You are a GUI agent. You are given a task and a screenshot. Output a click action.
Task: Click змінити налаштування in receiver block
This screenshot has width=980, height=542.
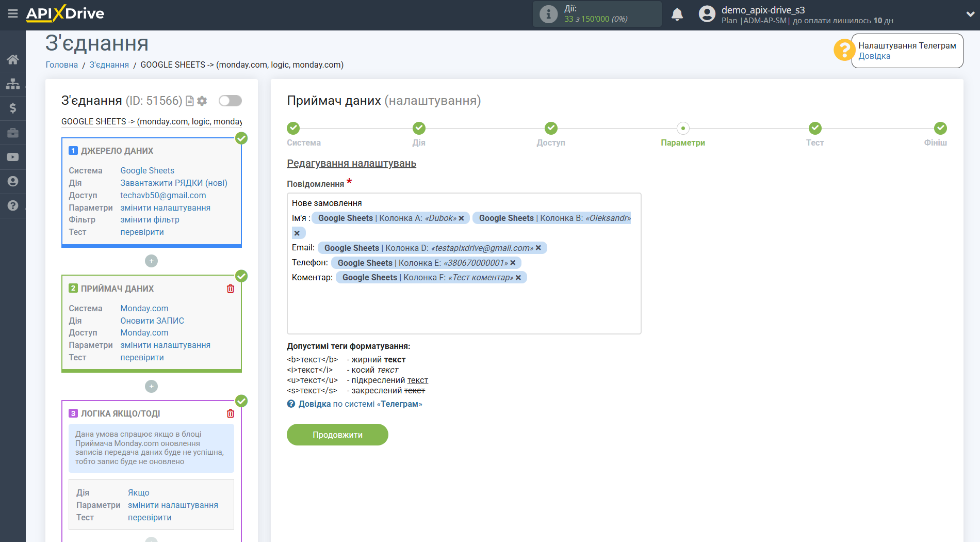[165, 345]
